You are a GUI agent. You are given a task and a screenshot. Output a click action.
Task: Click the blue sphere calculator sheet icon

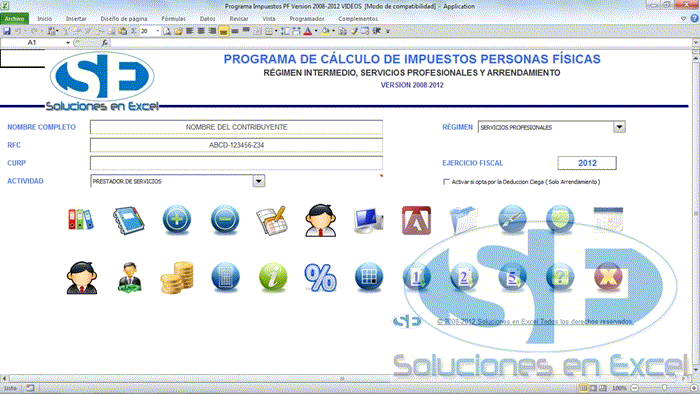point(225,277)
